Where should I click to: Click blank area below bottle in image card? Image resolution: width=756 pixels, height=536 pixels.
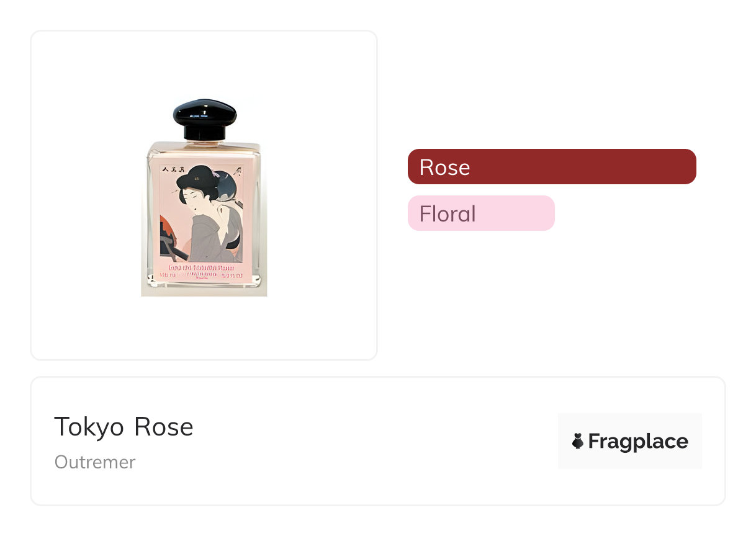[204, 329]
